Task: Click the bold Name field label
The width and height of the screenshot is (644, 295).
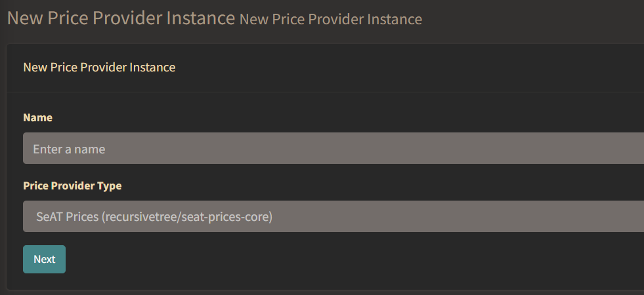Action: [x=37, y=117]
